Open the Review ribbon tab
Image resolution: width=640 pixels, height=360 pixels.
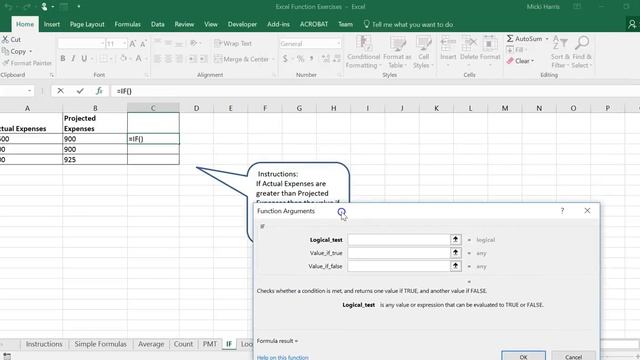point(184,24)
